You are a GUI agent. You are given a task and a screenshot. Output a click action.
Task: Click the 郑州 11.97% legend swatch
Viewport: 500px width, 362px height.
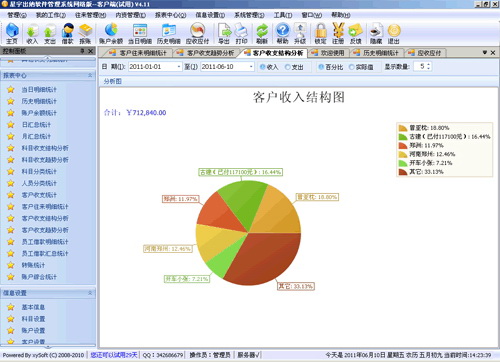[x=403, y=146]
